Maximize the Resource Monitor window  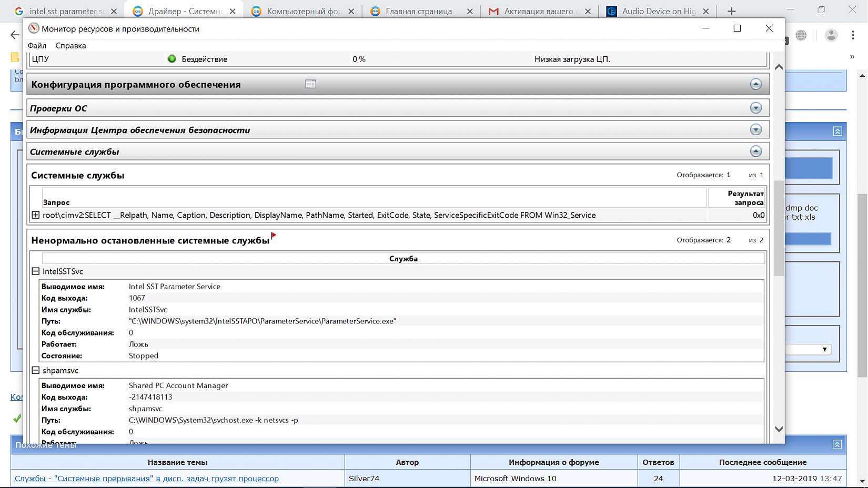[x=737, y=28]
